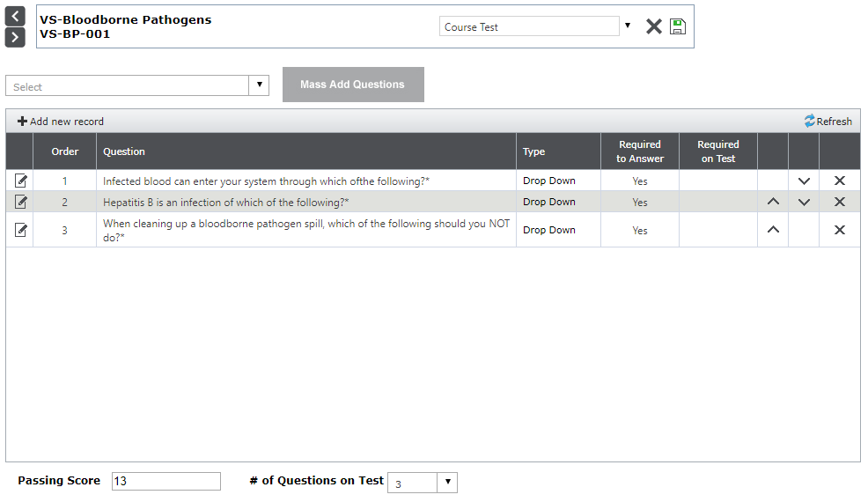This screenshot has width=868, height=502.
Task: Open the # of Questions on Test dropdown
Action: tap(447, 483)
